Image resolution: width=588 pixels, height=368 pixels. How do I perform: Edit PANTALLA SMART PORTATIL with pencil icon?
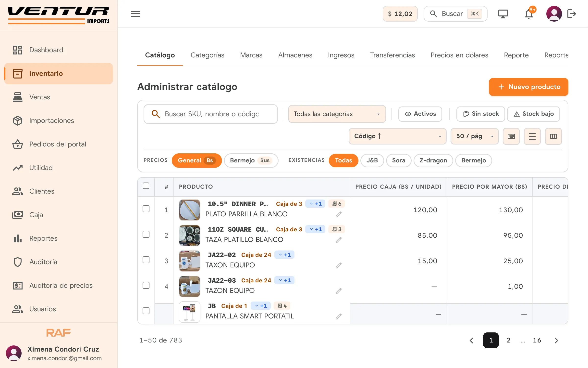[x=339, y=317]
